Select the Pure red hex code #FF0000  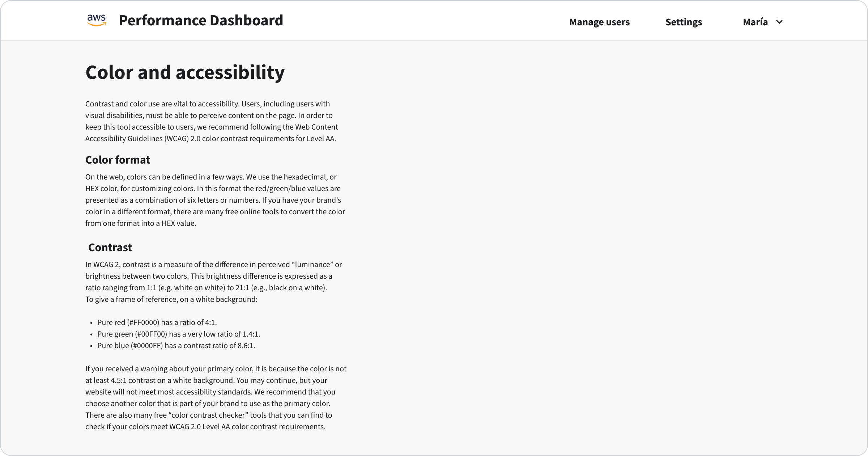tap(143, 322)
